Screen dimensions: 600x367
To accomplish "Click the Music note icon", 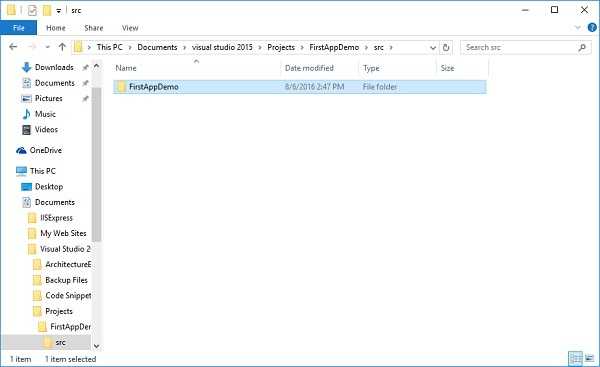I will click(26, 114).
